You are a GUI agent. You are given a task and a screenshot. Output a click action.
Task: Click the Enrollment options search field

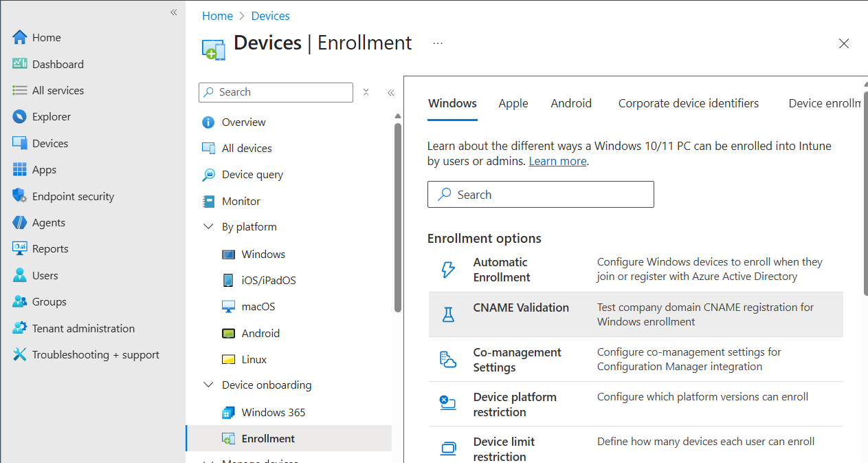click(x=540, y=195)
